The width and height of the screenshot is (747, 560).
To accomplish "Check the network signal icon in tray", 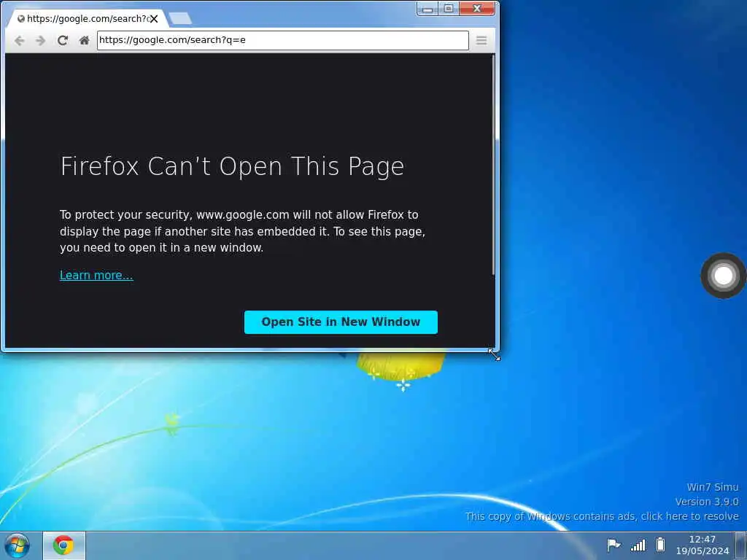I will tap(638, 544).
